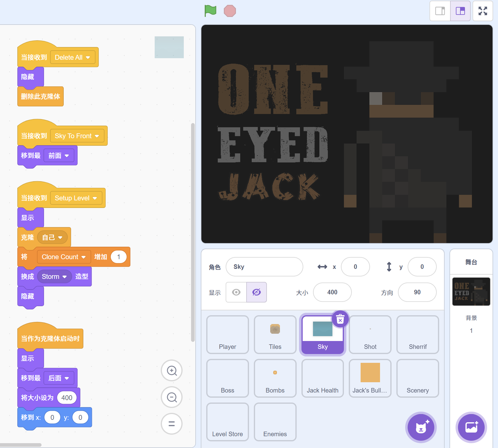Screen dimensions: 498x448
Task: Open the Storm costume dropdown
Action: pos(64,277)
